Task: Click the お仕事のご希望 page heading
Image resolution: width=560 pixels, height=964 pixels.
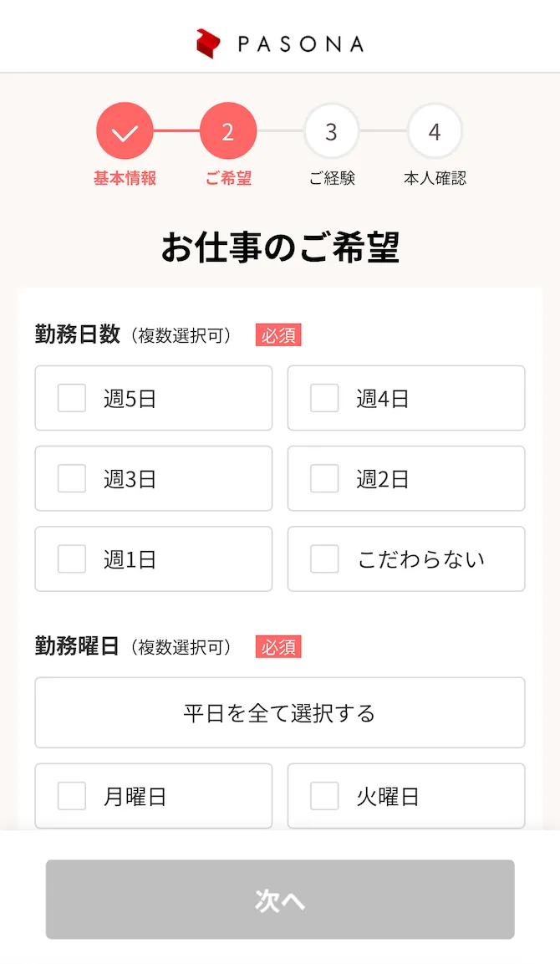Action: point(279,247)
